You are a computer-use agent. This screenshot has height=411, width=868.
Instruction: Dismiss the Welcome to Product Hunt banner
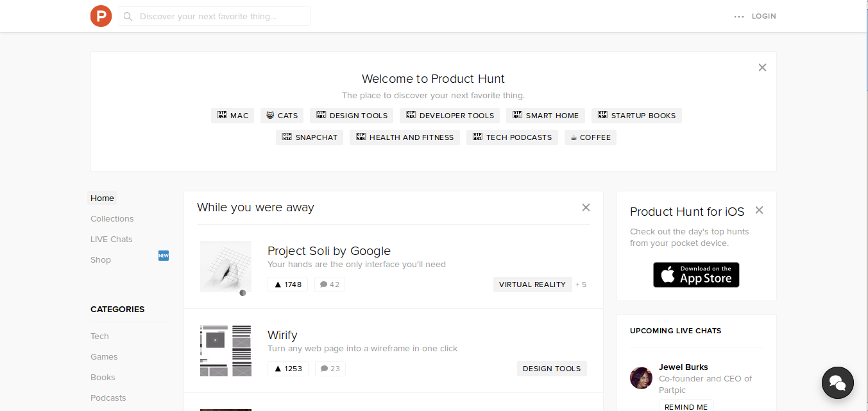(x=762, y=67)
